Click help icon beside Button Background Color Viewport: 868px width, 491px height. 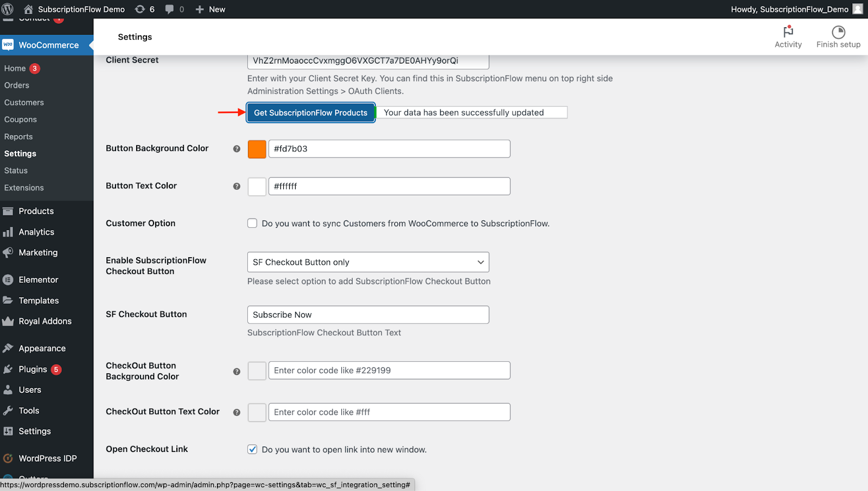(x=237, y=149)
